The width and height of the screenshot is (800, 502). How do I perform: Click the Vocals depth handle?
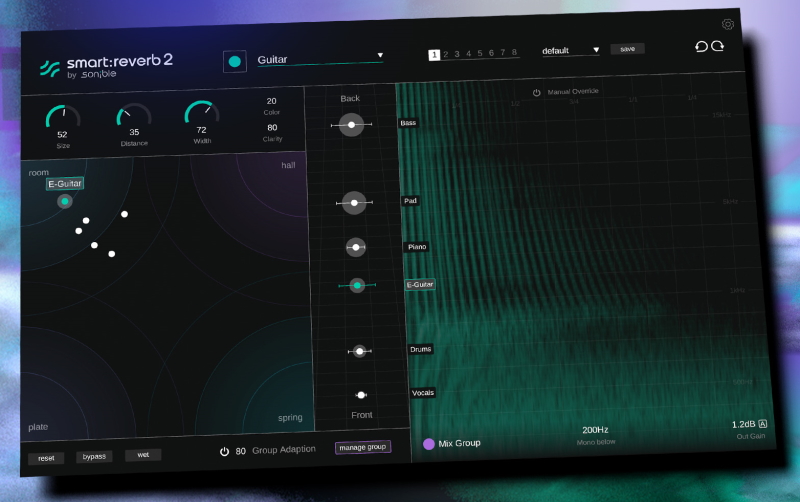pyautogui.click(x=361, y=395)
